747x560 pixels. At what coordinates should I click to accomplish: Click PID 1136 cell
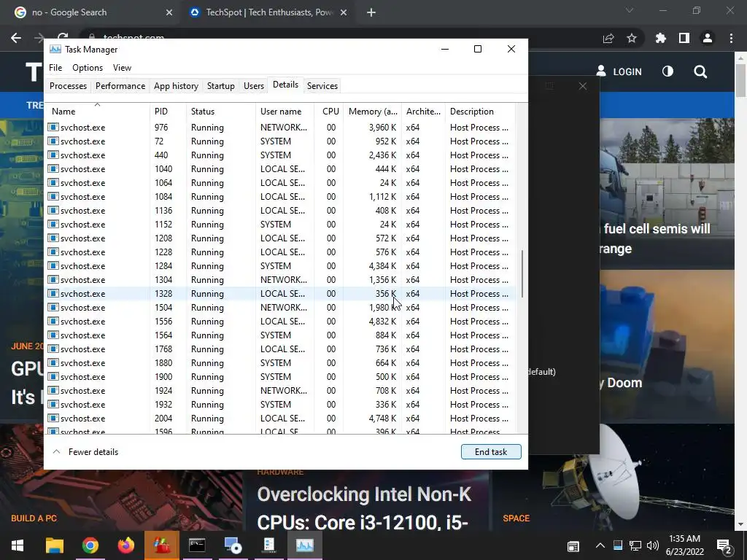[x=163, y=211]
